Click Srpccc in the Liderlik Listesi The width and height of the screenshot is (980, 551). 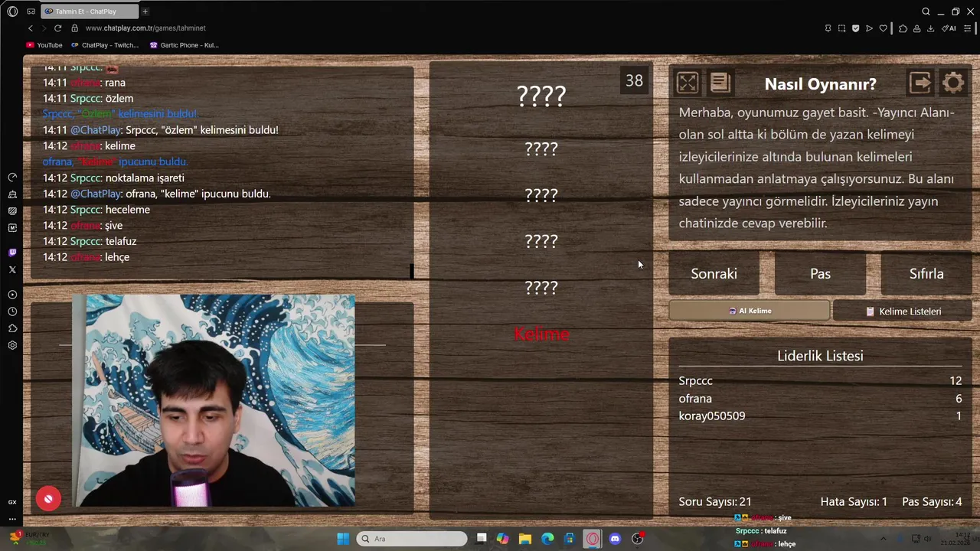[x=695, y=380]
